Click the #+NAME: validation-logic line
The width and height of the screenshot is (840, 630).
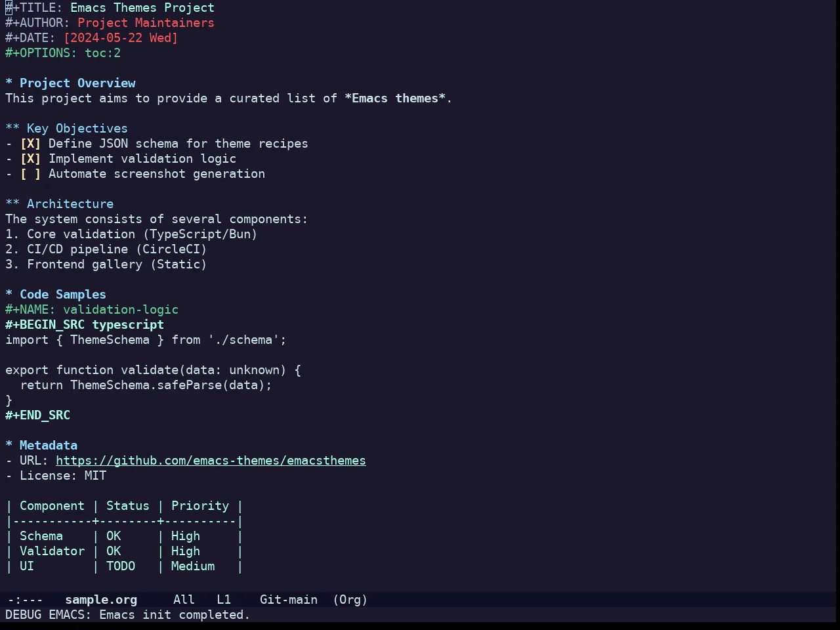coord(92,310)
